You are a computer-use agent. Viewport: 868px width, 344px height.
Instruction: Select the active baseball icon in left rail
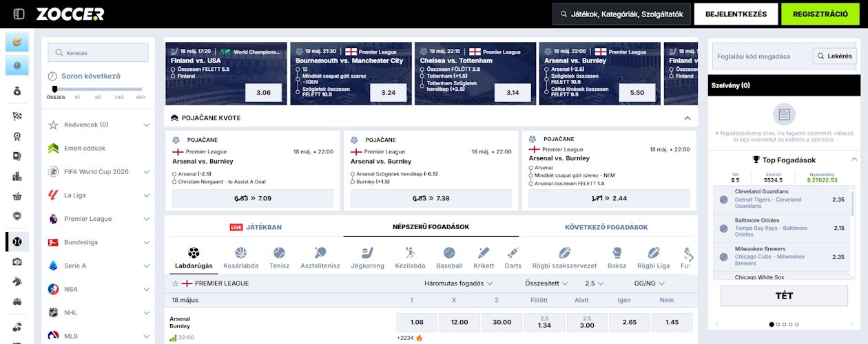pos(17,241)
